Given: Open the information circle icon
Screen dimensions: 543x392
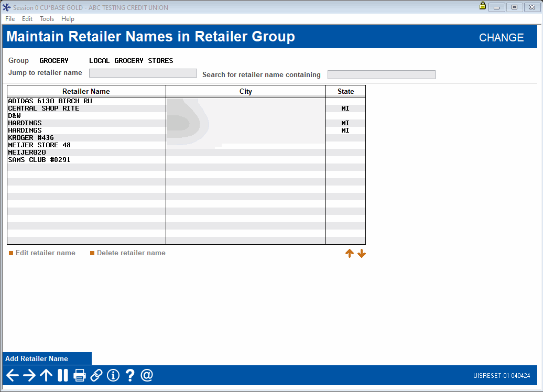Looking at the screenshot, I should pyautogui.click(x=113, y=375).
